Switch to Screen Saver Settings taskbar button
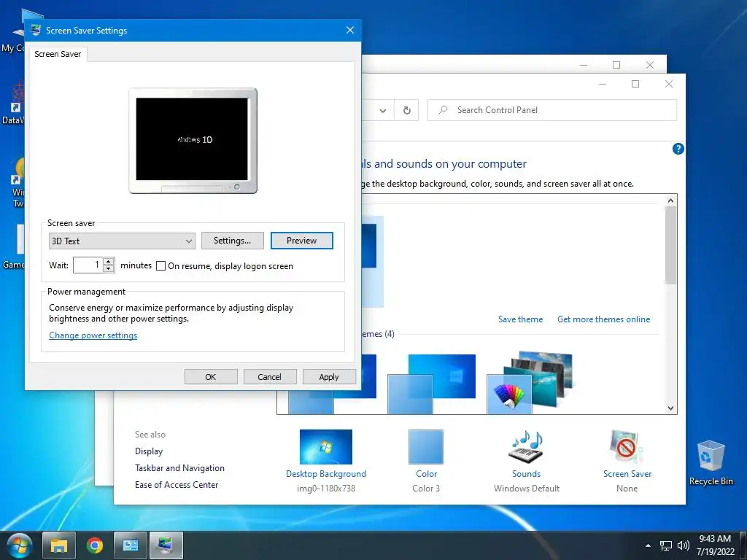 (x=166, y=545)
